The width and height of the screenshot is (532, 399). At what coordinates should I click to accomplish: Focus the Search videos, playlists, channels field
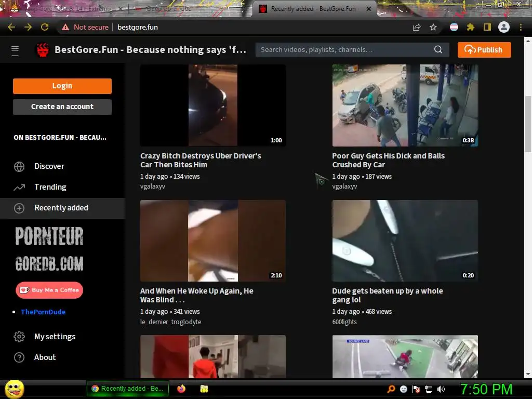pyautogui.click(x=346, y=49)
